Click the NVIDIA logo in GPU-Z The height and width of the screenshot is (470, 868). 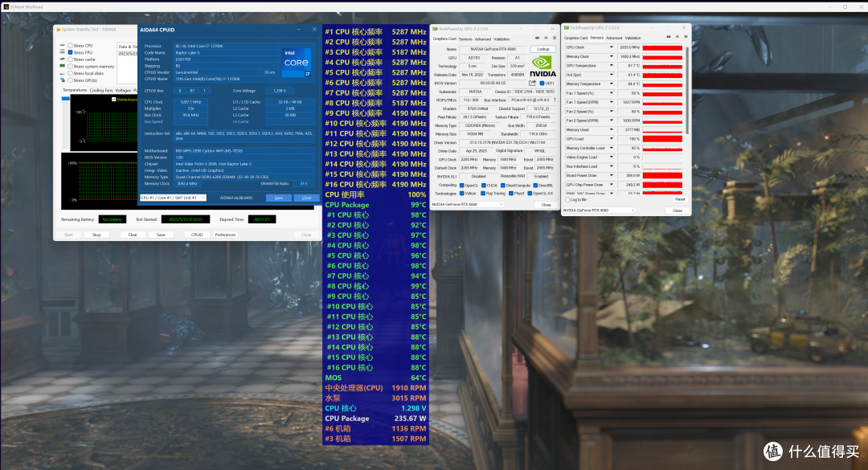coord(542,67)
